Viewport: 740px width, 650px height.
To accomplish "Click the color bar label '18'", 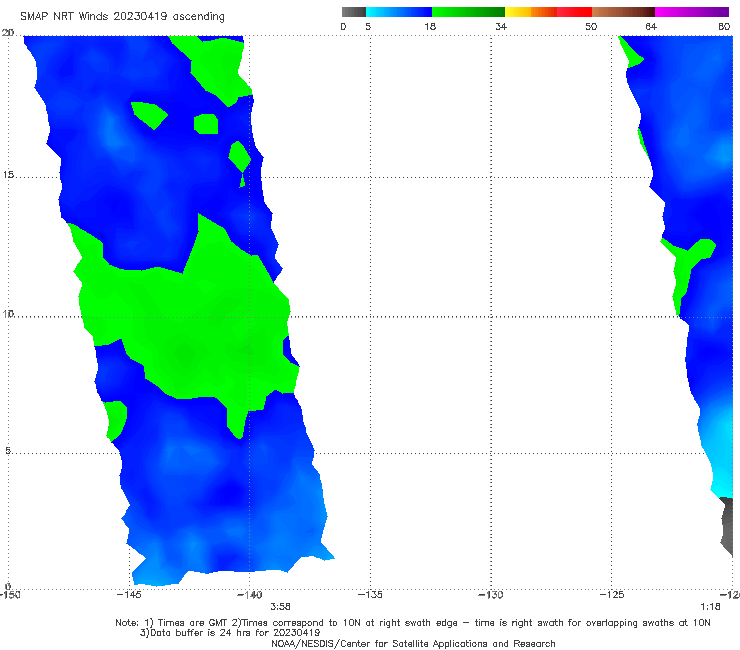I will pos(430,26).
